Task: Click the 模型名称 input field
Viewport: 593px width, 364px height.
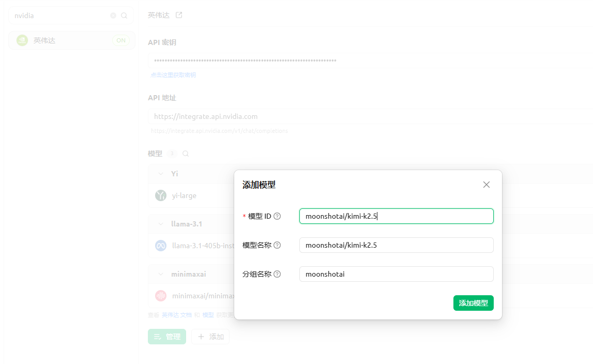Action: [x=397, y=245]
